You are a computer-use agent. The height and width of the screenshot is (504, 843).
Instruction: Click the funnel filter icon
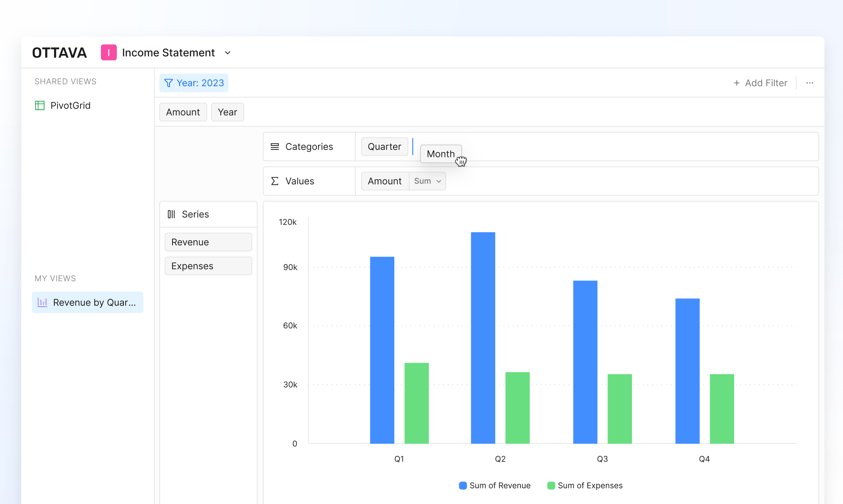[x=169, y=83]
